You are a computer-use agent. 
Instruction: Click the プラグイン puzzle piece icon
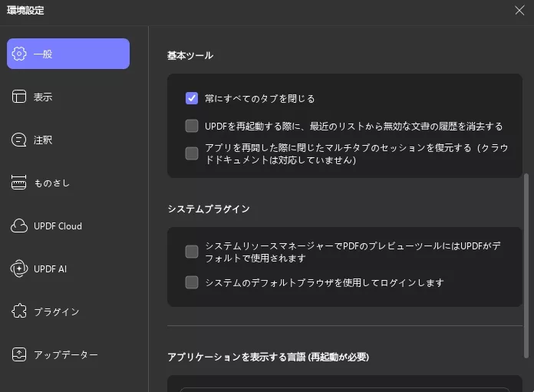point(19,311)
